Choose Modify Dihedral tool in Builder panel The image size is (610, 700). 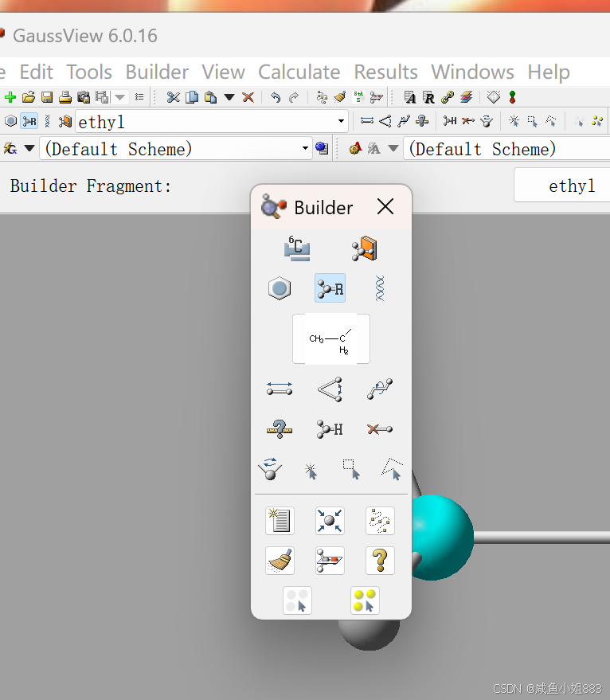pyautogui.click(x=380, y=389)
